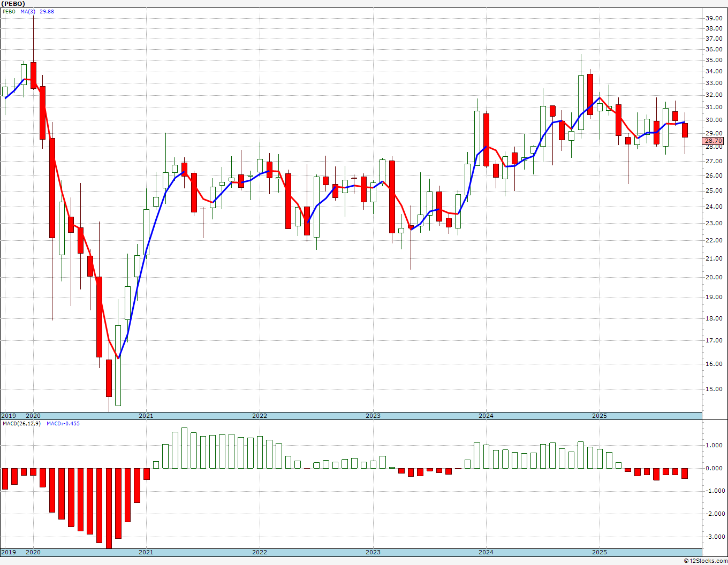The width and height of the screenshot is (728, 565).
Task: Click the 17.00 price axis label
Action: 714,340
